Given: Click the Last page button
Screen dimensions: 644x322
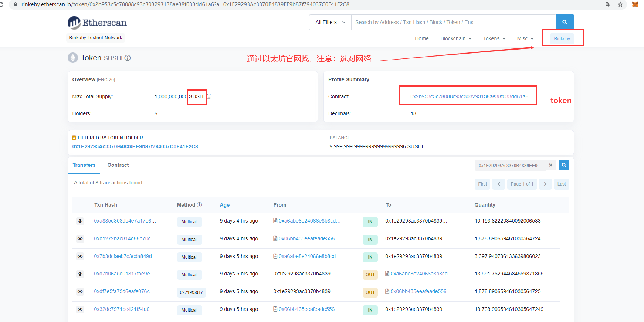Looking at the screenshot, I should click(562, 184).
